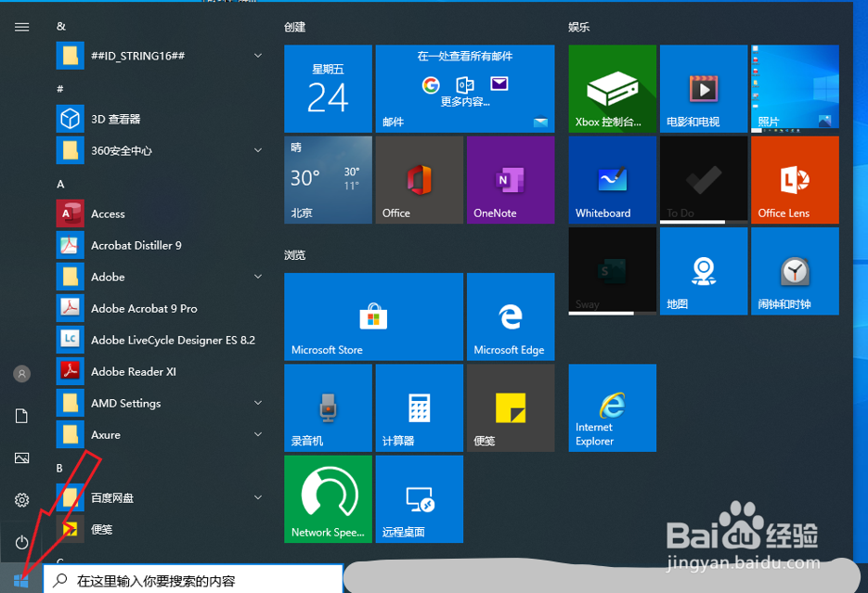Open the 地图 (Maps) tile
Viewport: 868px width, 593px height.
[x=703, y=271]
